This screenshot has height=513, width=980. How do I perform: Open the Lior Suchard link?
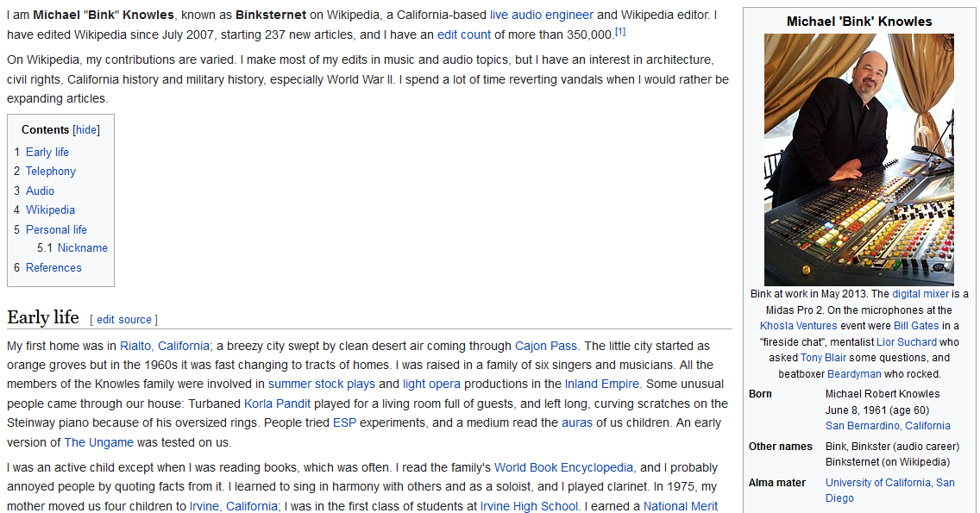[907, 342]
